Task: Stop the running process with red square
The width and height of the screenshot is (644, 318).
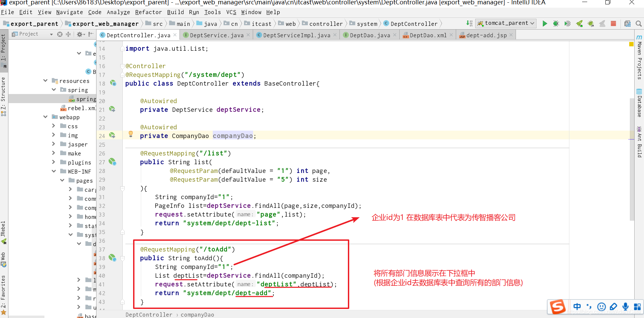Action: point(613,24)
